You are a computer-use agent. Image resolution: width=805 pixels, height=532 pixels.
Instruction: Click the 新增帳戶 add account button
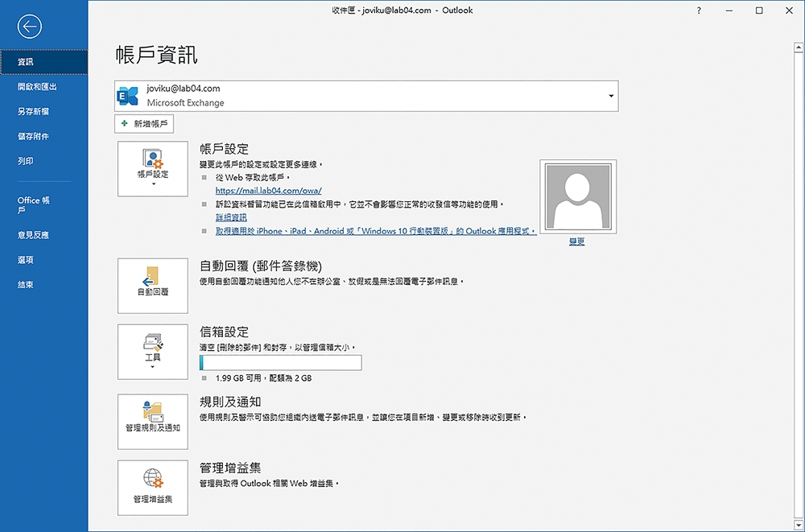(144, 124)
